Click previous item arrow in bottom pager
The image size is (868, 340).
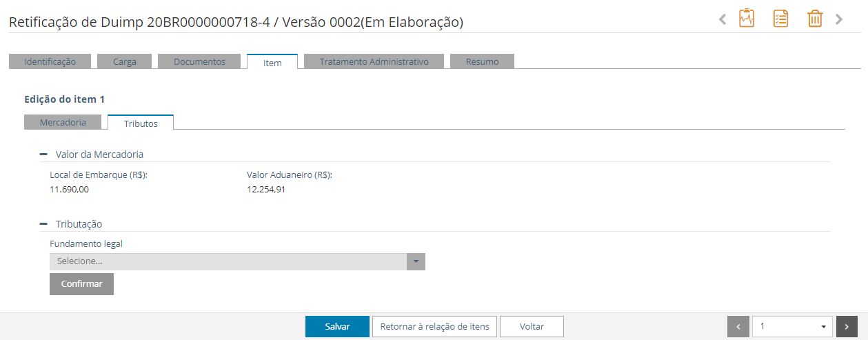[738, 326]
